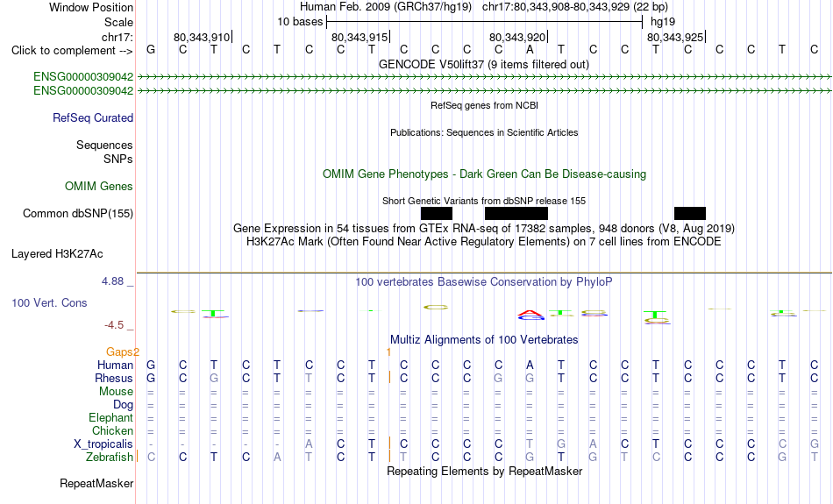This screenshot has height=504, width=833.
Task: Click the -4.5 PhyloP scale value
Action: coord(114,325)
